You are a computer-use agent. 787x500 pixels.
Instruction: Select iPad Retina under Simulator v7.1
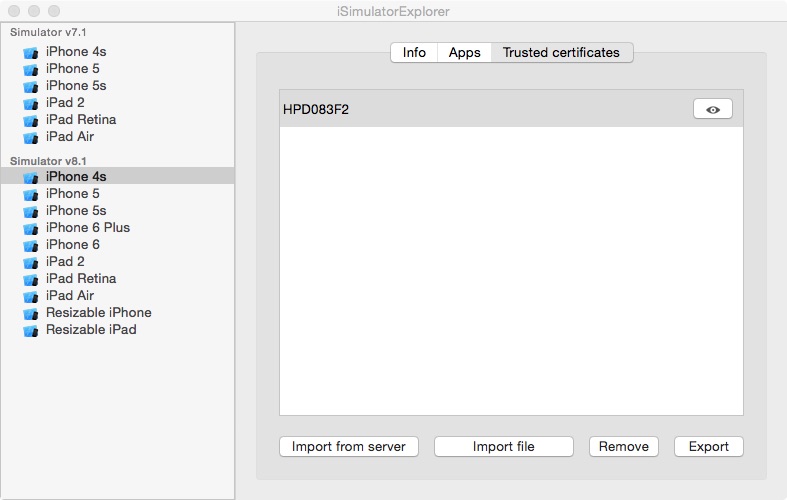[x=117, y=120]
